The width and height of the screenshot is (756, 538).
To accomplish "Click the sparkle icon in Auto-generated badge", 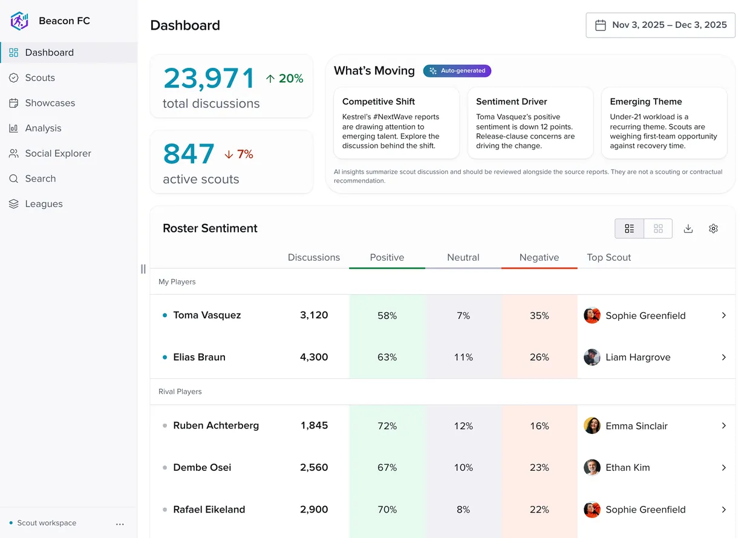I will (x=433, y=71).
